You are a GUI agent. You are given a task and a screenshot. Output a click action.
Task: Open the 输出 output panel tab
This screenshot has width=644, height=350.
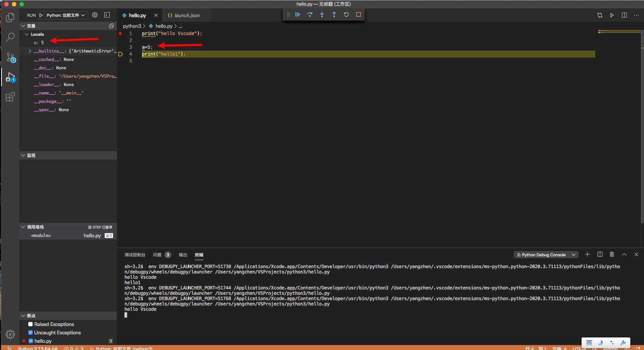tap(183, 255)
